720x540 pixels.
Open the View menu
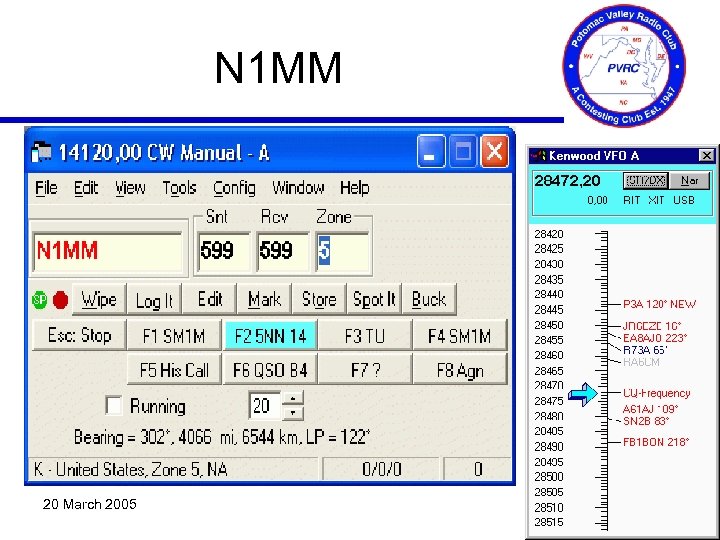[x=130, y=188]
